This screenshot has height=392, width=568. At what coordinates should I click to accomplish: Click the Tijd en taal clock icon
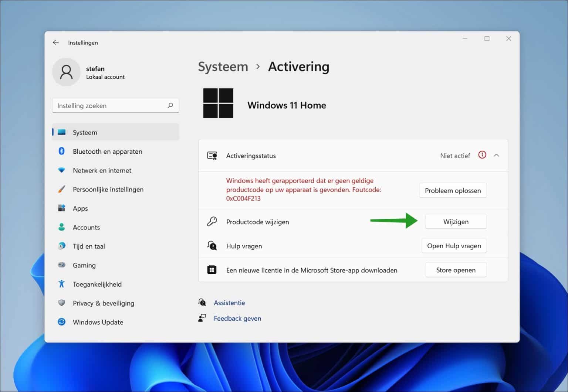point(62,246)
